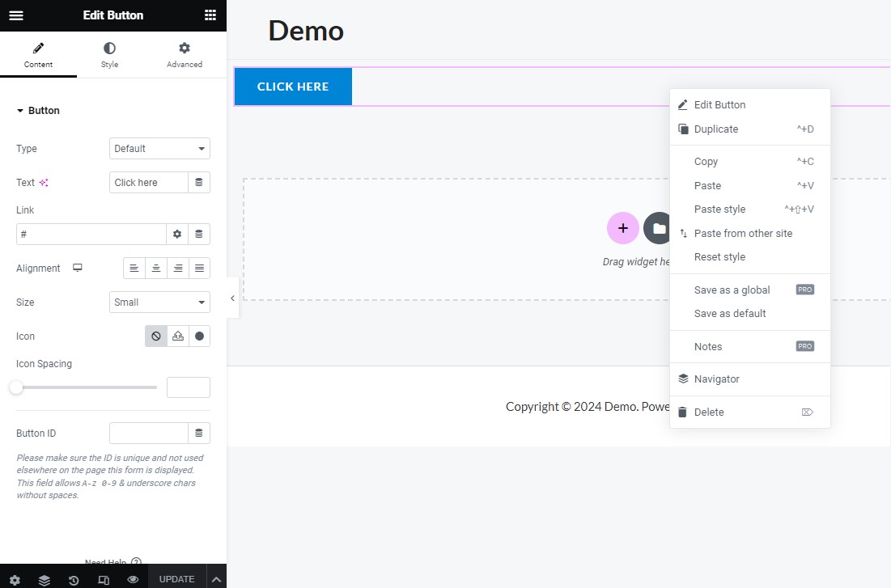Align button center

point(155,269)
